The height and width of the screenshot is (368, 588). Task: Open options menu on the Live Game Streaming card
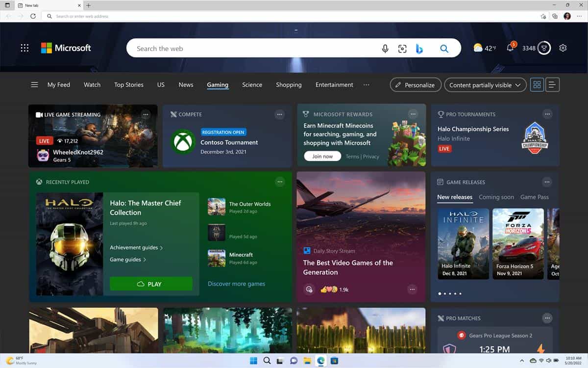[x=146, y=114]
